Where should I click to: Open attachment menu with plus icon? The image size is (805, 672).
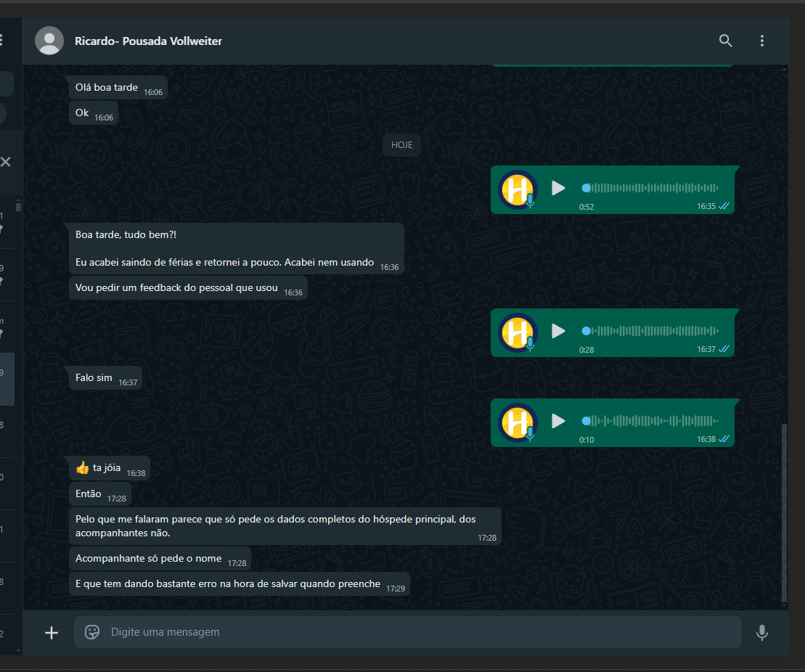tap(52, 633)
